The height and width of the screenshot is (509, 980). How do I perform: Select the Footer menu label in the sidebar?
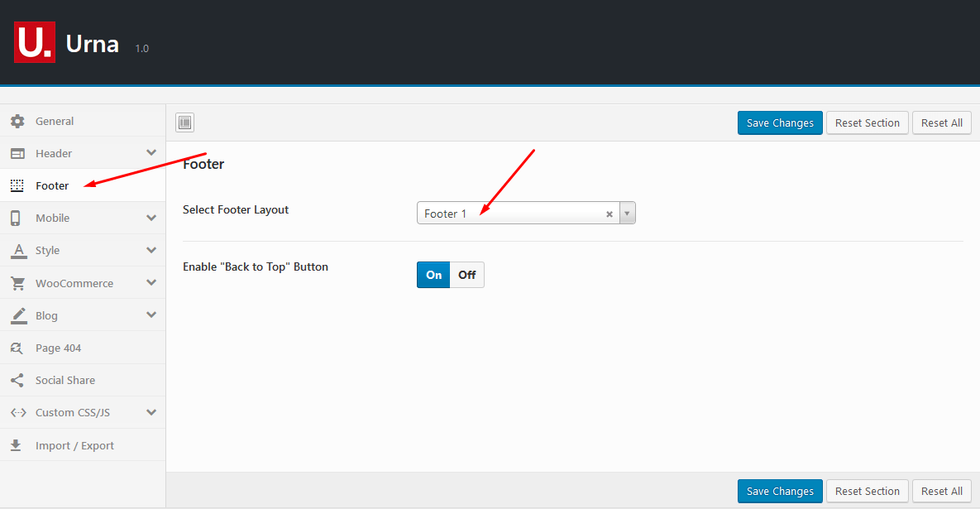(52, 185)
